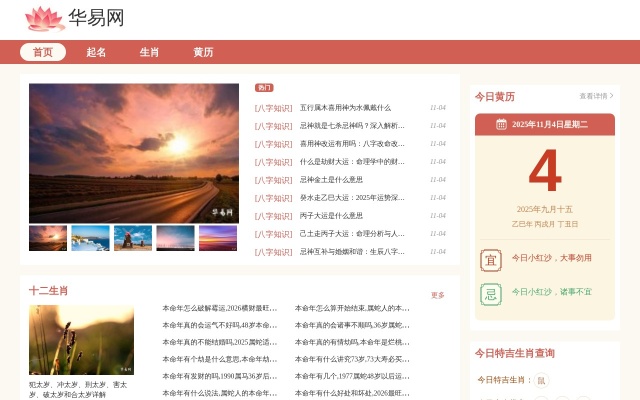The width and height of the screenshot is (640, 400).
Task: Select the third carousel thumbnail
Action: (133, 238)
